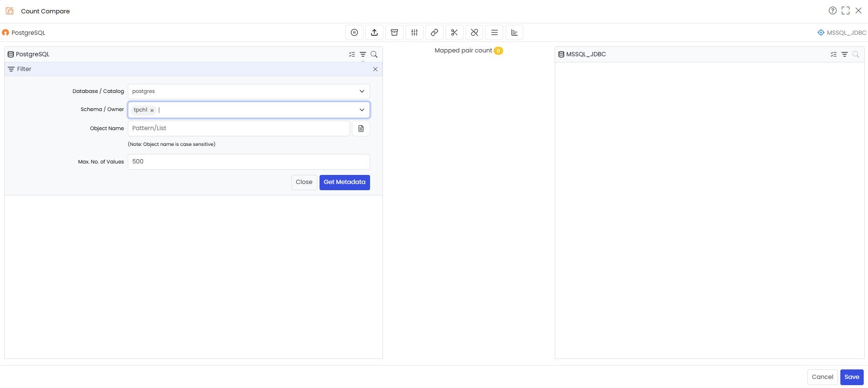Click the 'Filter' header label
Viewport: 868px width, 388px height.
click(x=24, y=69)
